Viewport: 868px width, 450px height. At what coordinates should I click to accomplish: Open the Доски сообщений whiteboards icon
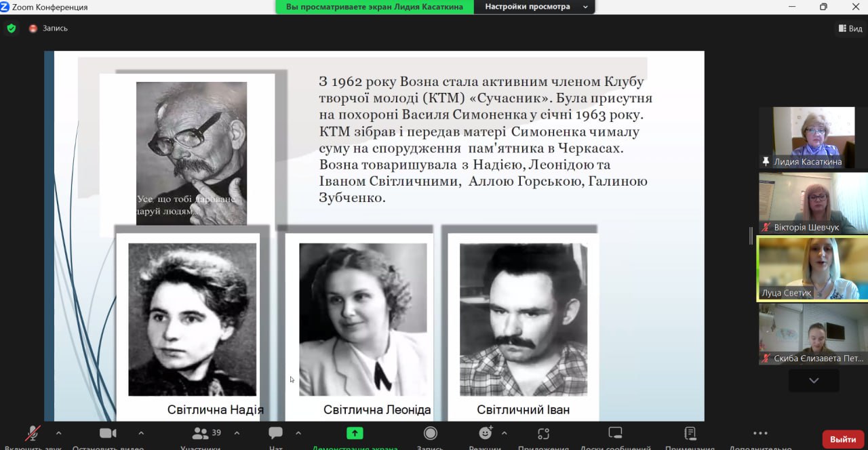[615, 433]
